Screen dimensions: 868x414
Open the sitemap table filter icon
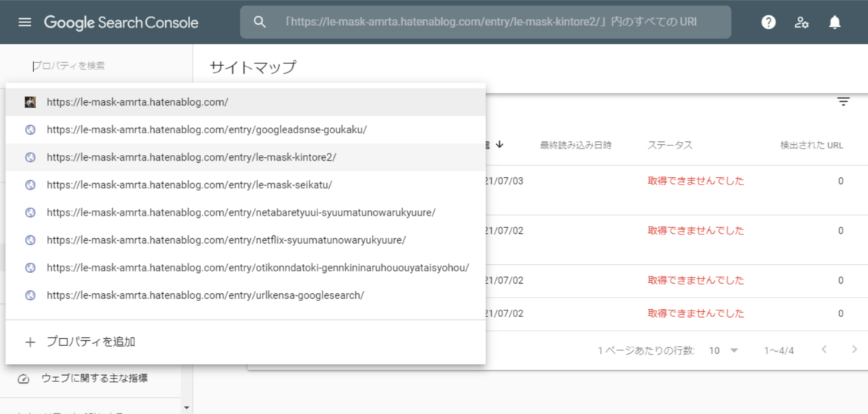click(843, 101)
